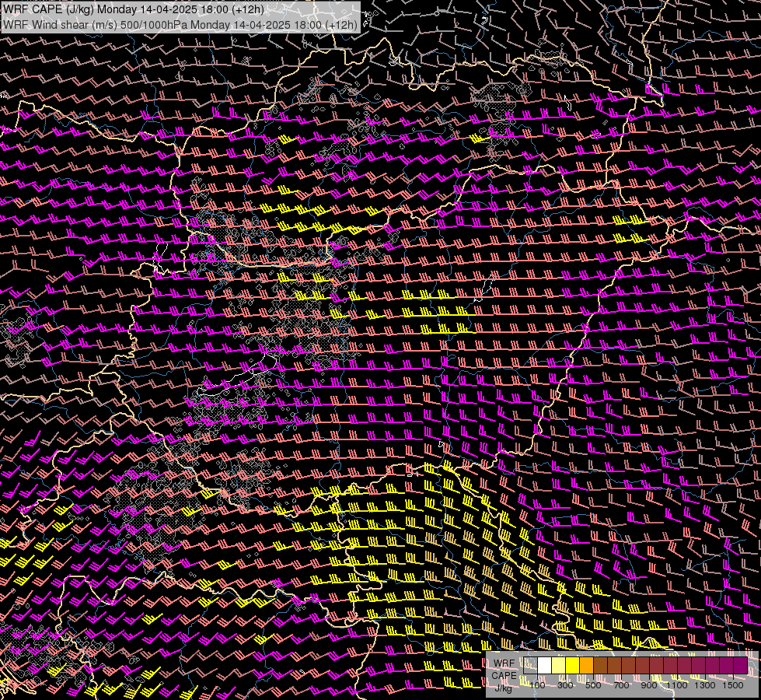The image size is (761, 700).
Task: Click the WRF label in the legend
Action: (x=504, y=663)
